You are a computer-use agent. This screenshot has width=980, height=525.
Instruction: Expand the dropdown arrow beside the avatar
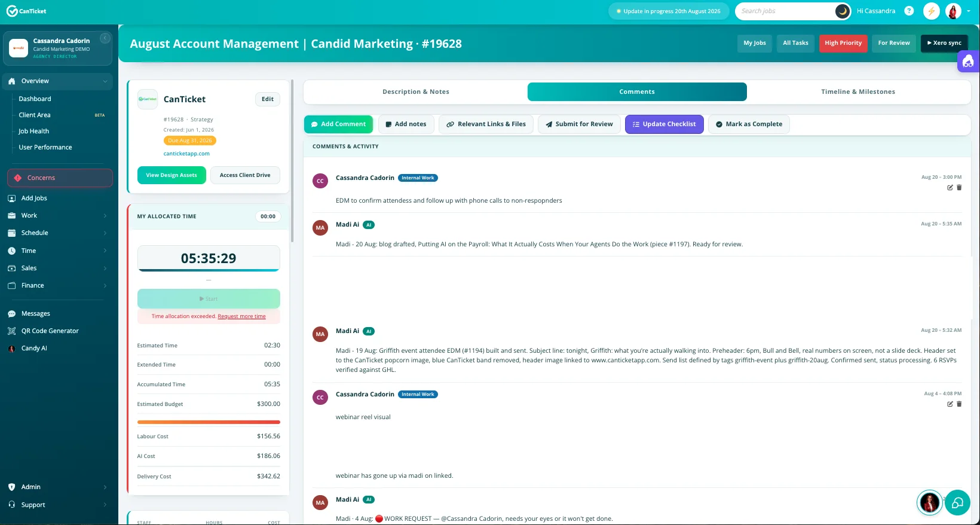click(x=969, y=11)
